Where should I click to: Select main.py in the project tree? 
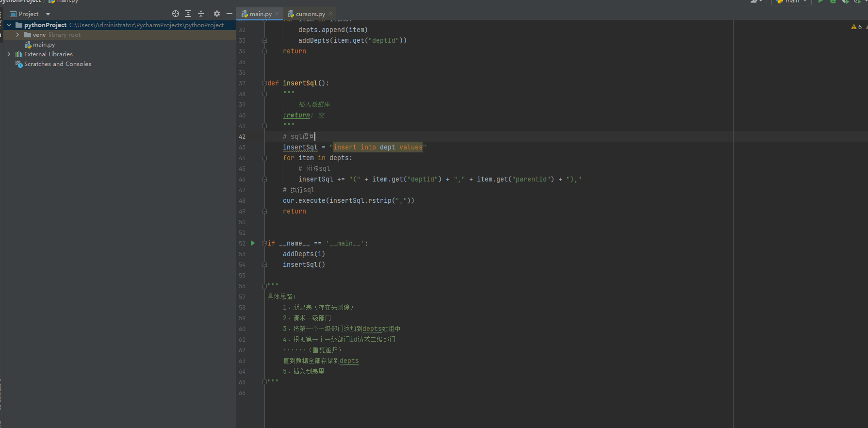[x=44, y=45]
